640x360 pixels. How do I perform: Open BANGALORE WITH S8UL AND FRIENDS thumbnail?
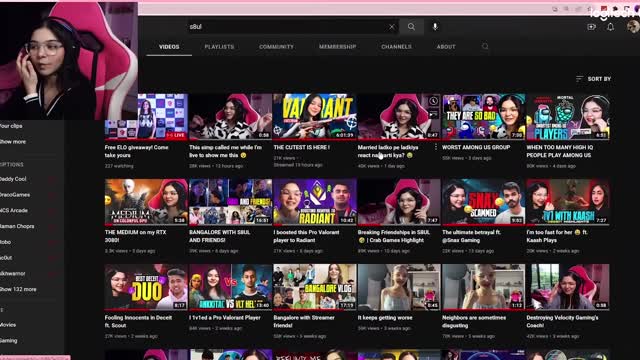click(231, 202)
